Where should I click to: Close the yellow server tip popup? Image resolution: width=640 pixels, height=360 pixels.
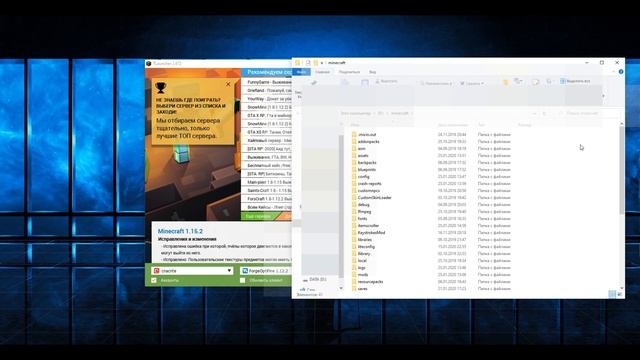[228, 84]
